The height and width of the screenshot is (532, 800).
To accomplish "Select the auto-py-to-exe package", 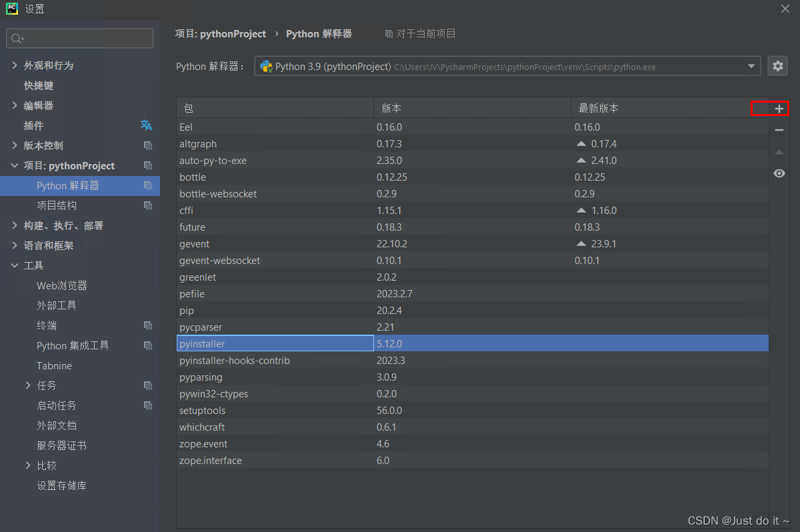I will point(473,161).
